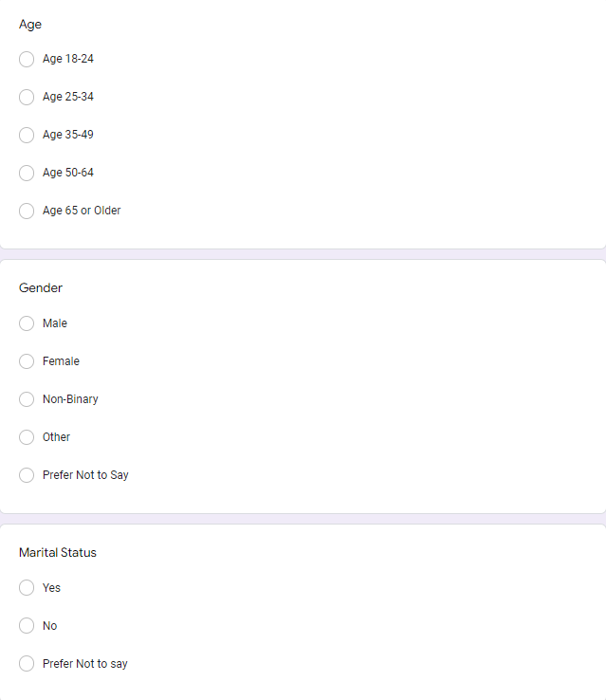Viewport: 606px width, 700px height.
Task: Choose No for Marital Status
Action: pos(27,625)
